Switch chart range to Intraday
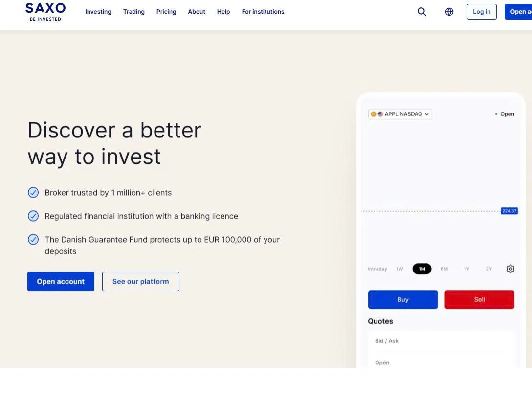This screenshot has width=532, height=408. (377, 269)
